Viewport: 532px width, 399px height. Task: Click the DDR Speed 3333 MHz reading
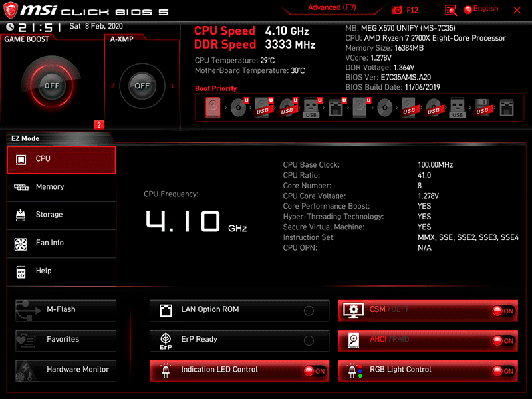click(255, 45)
